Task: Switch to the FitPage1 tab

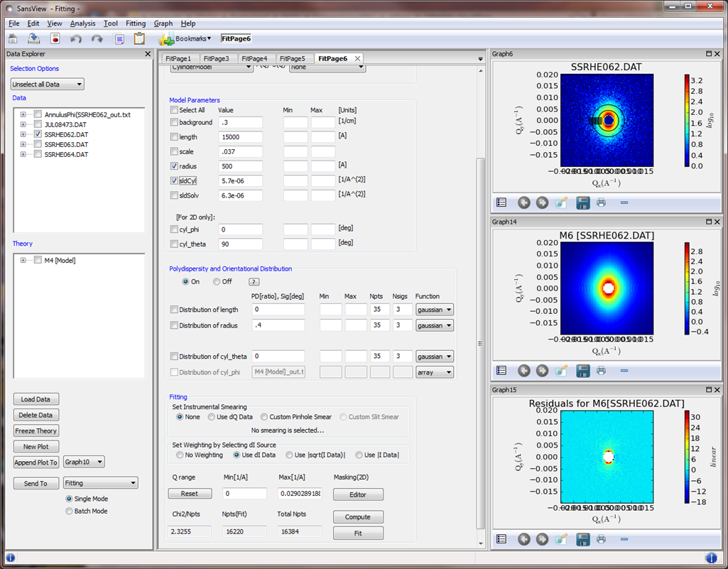Action: click(x=178, y=58)
